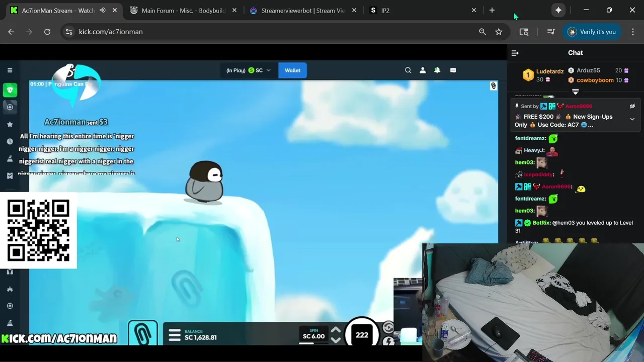Open the casino site hamburger menu
644x362 pixels.
click(10, 70)
